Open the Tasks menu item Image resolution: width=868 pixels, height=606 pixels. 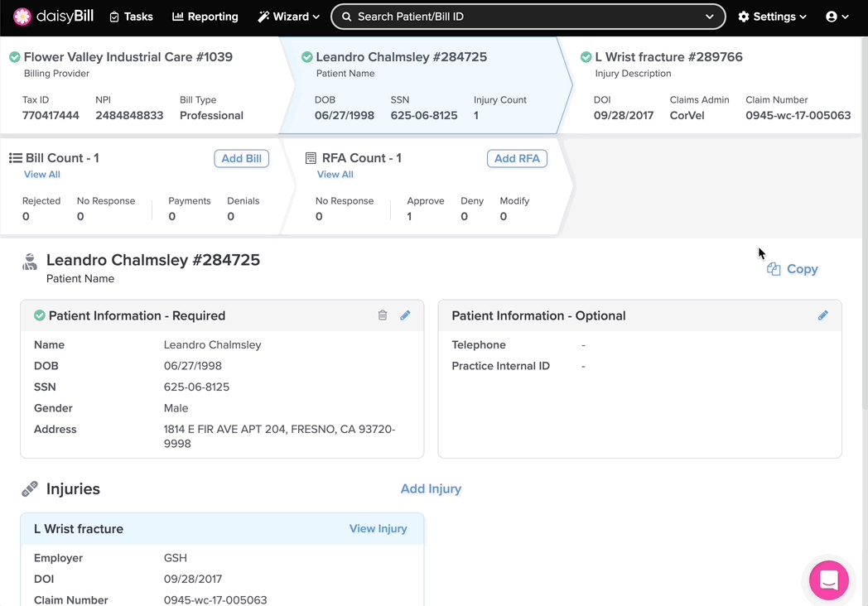[132, 17]
